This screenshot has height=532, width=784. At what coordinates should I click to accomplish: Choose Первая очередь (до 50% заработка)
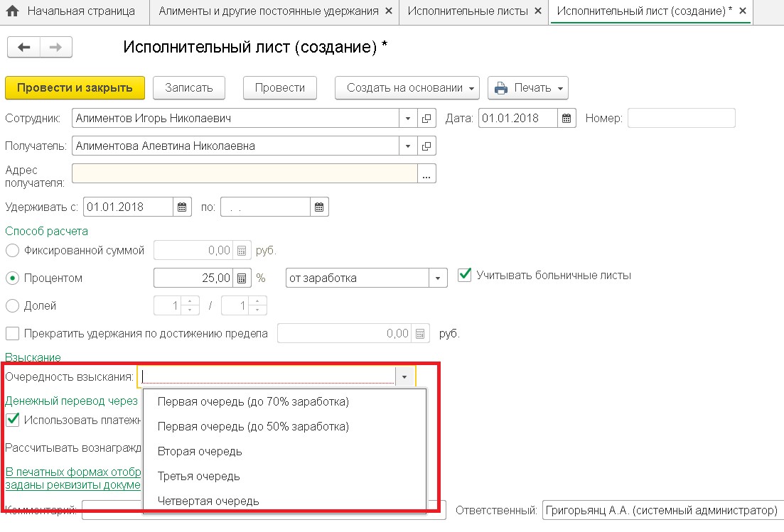(284, 427)
